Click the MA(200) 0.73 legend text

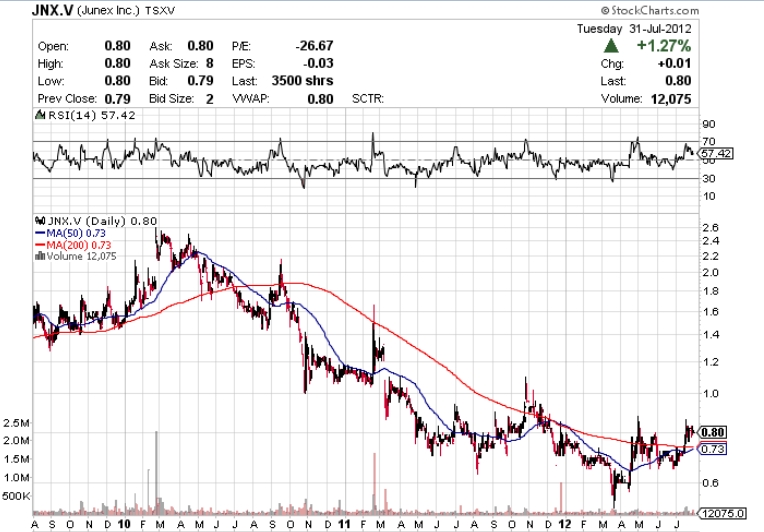pos(79,245)
